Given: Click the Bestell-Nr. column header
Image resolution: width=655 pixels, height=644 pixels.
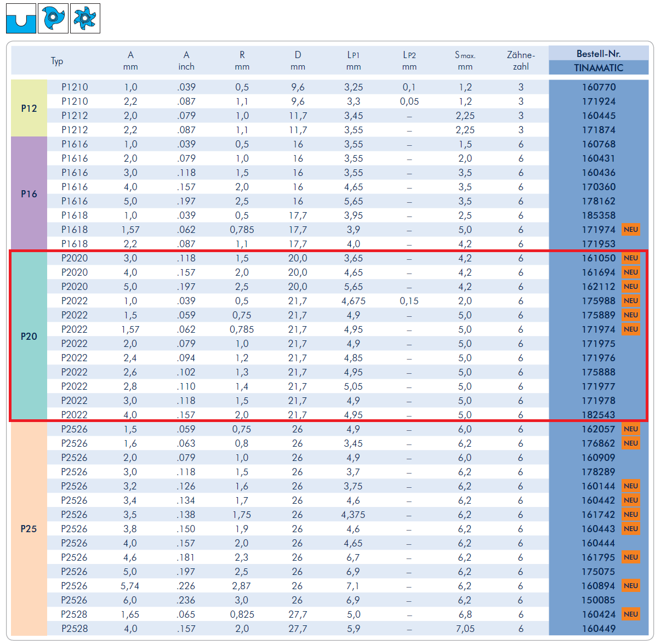Looking at the screenshot, I should click(598, 54).
